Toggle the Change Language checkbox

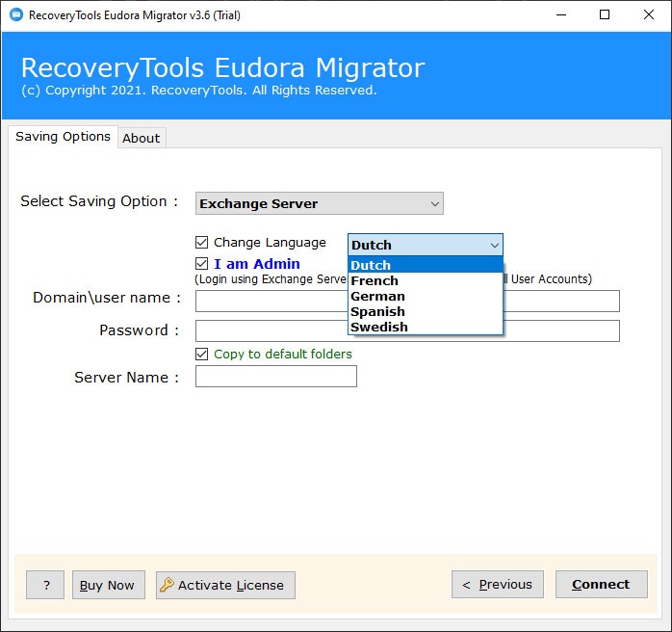(201, 242)
